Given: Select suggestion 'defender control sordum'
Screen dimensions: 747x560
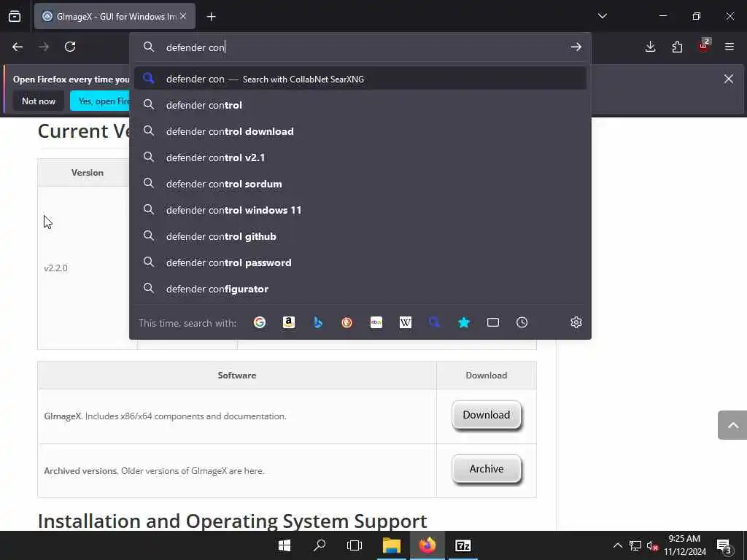Looking at the screenshot, I should [x=360, y=184].
